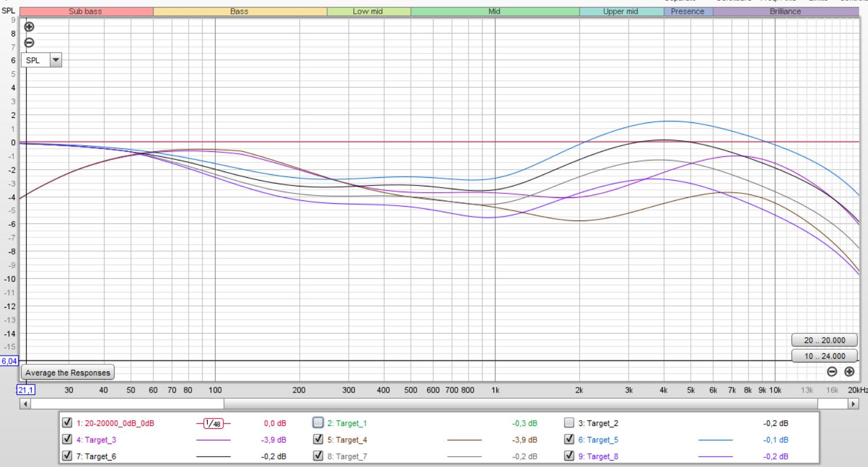The width and height of the screenshot is (868, 467).
Task: Toggle Target_8 trace visibility
Action: click(x=569, y=456)
